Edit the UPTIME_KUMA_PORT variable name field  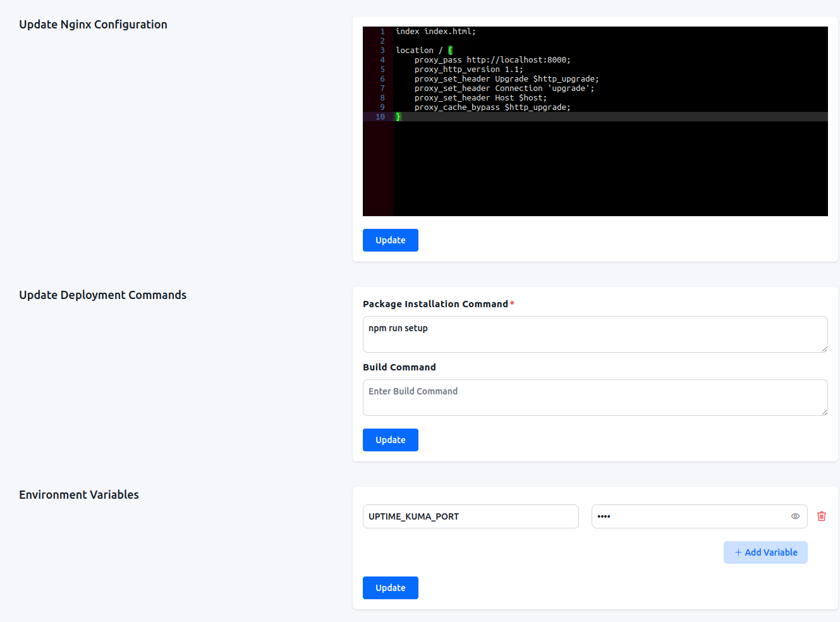click(471, 516)
